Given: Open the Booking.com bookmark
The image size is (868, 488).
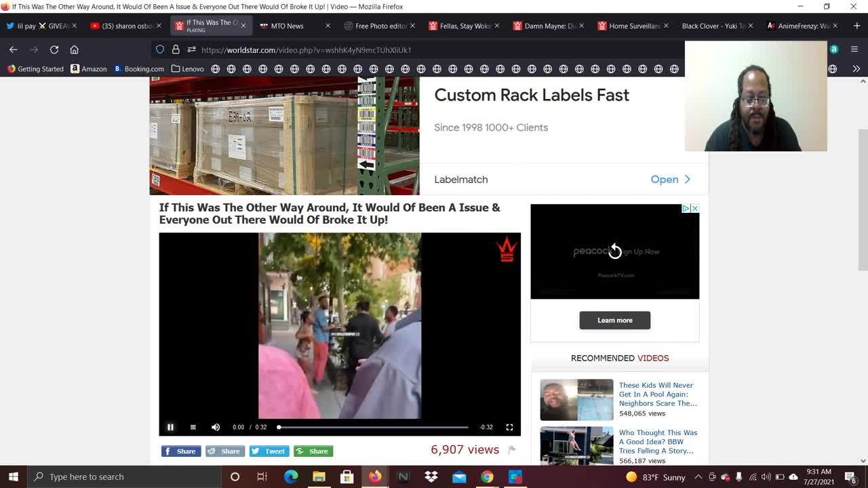Looking at the screenshot, I should (x=139, y=68).
